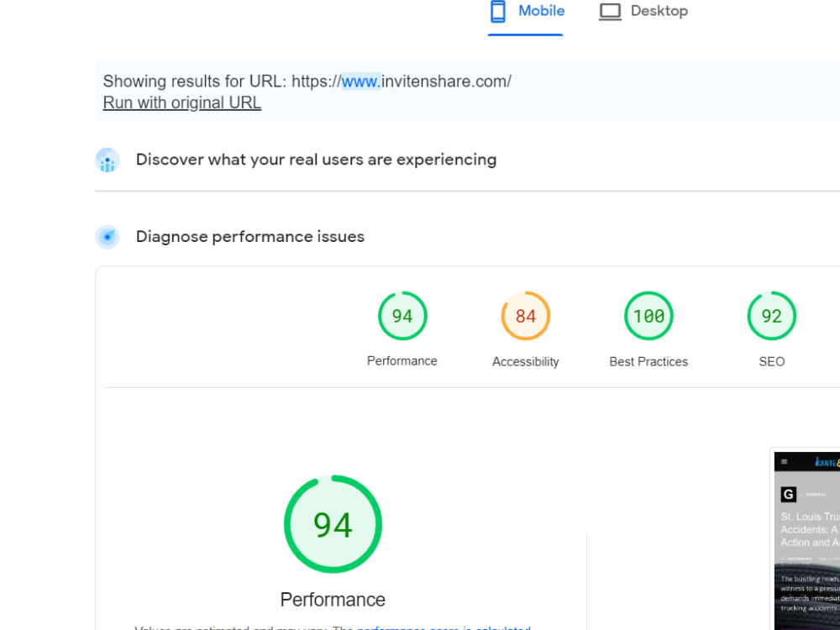
Task: Click the Run with original URL link
Action: [x=182, y=102]
